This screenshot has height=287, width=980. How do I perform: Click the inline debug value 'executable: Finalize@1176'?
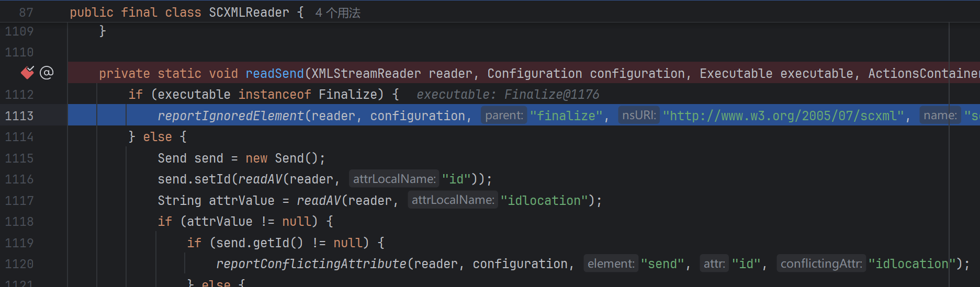508,95
